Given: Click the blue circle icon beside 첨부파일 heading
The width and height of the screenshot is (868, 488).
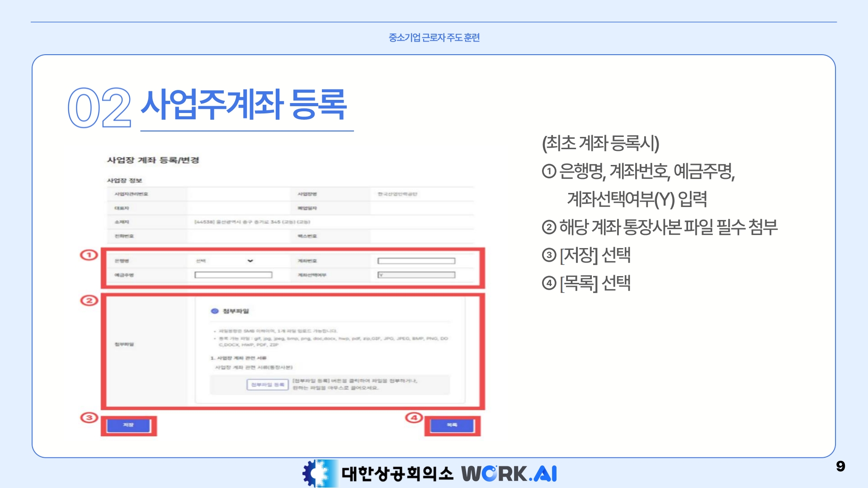Looking at the screenshot, I should click(x=215, y=311).
